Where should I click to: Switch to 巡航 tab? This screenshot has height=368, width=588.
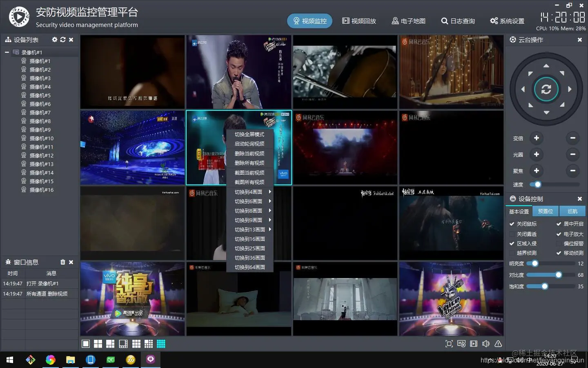coord(572,211)
